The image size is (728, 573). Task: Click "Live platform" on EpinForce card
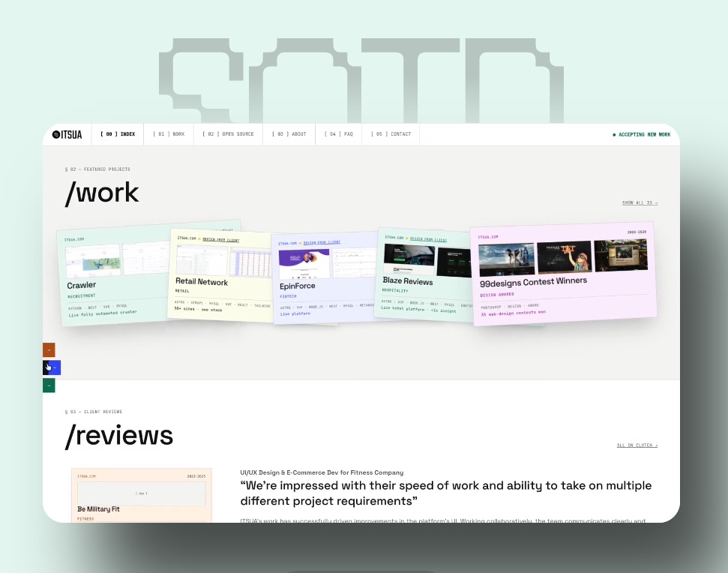295,314
